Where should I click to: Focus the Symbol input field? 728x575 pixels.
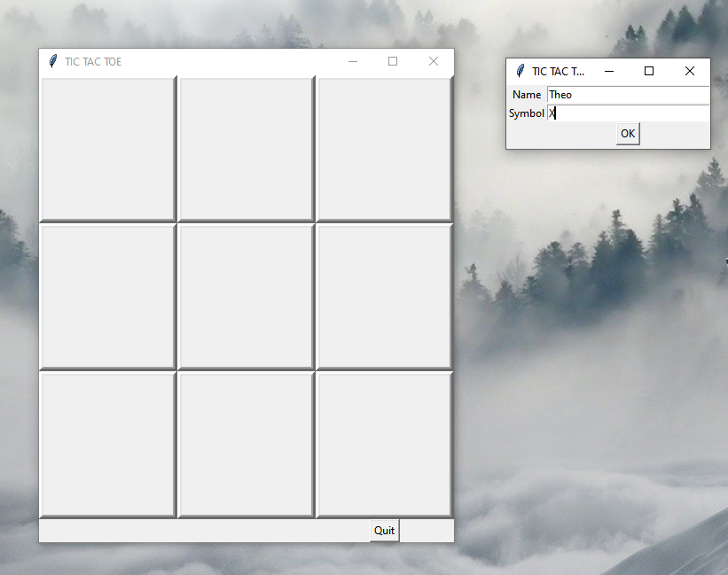pyautogui.click(x=628, y=113)
